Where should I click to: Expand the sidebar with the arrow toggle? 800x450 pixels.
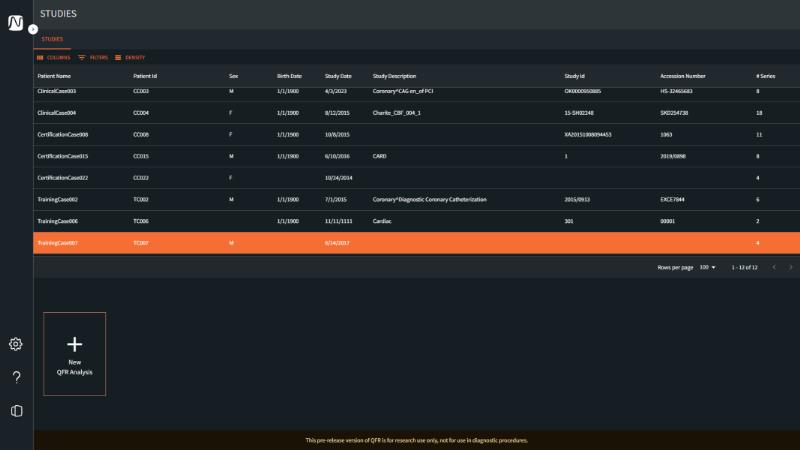[x=33, y=29]
